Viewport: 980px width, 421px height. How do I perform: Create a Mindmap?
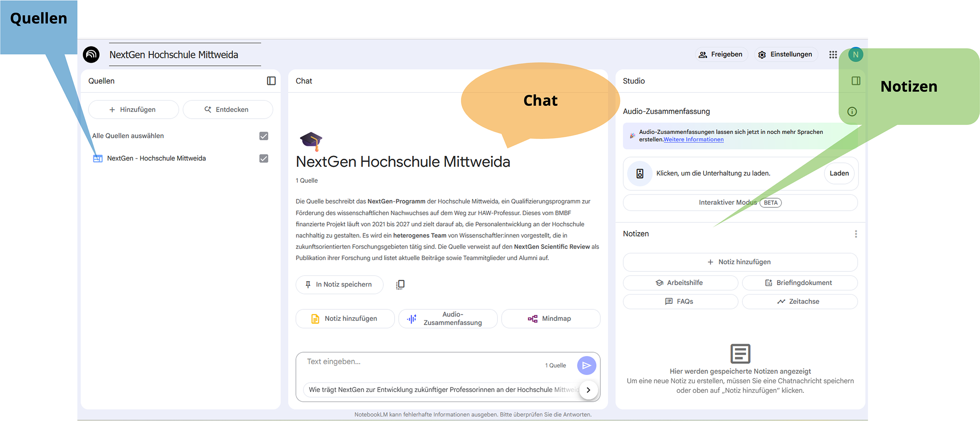click(551, 319)
